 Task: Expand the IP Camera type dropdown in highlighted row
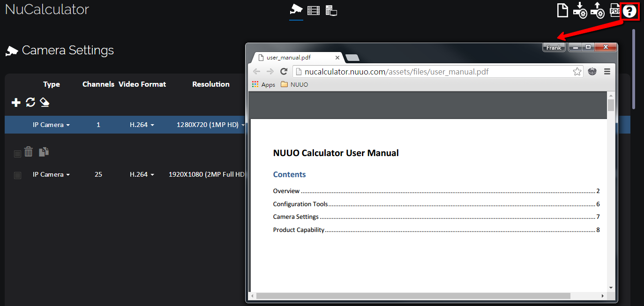click(x=52, y=125)
